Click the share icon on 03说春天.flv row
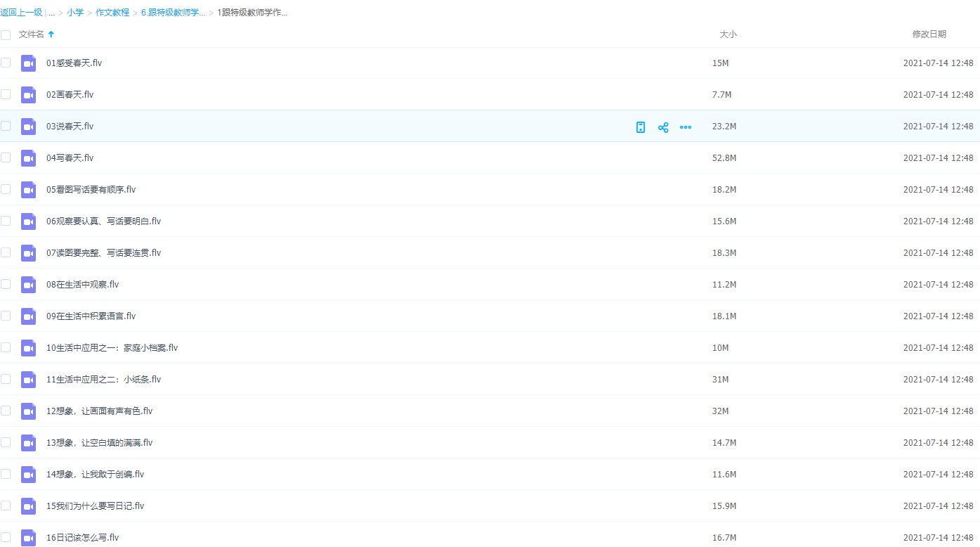 [x=662, y=127]
